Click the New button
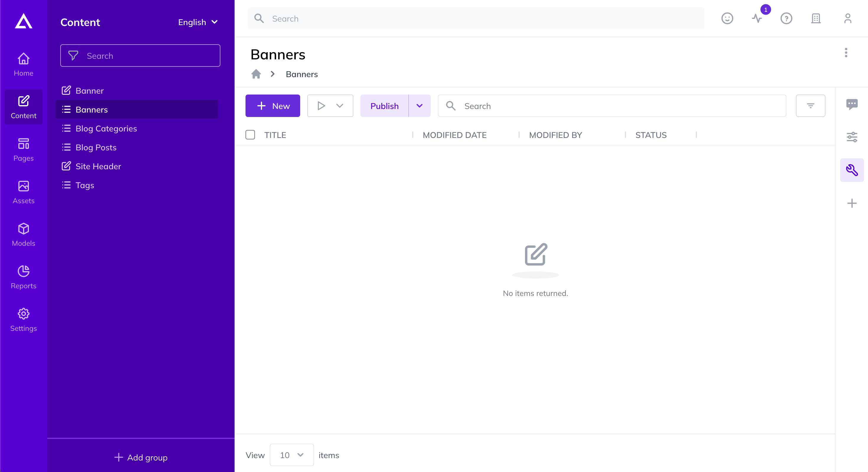This screenshot has height=472, width=868. [273, 106]
